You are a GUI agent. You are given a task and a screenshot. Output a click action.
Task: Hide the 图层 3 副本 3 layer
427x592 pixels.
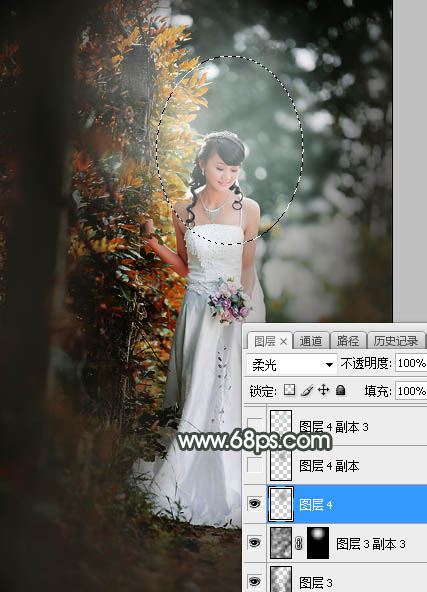pyautogui.click(x=254, y=543)
